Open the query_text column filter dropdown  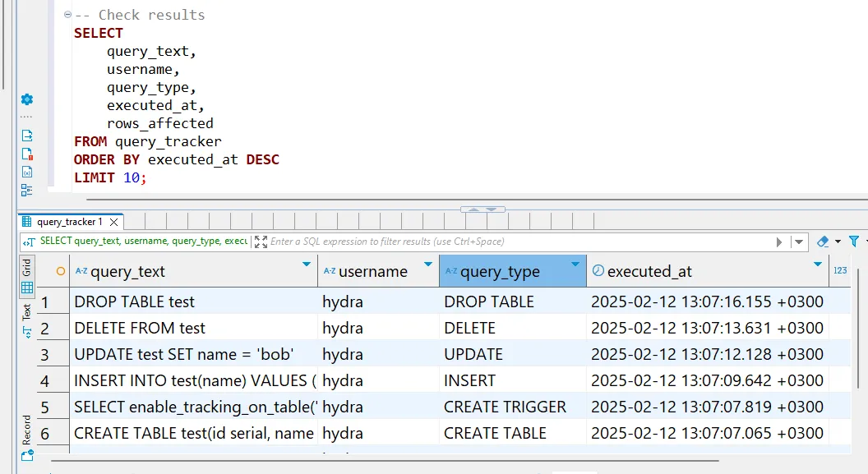(x=306, y=265)
